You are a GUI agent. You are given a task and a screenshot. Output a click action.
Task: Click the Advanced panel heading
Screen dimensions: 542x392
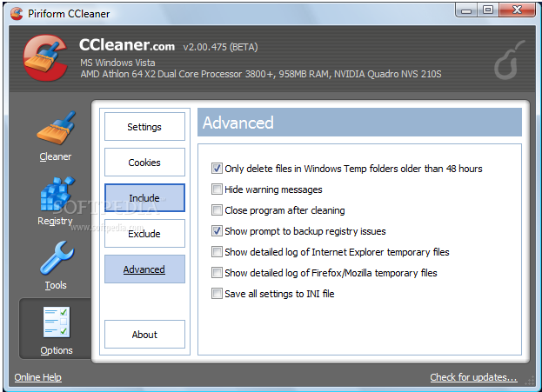tap(238, 123)
